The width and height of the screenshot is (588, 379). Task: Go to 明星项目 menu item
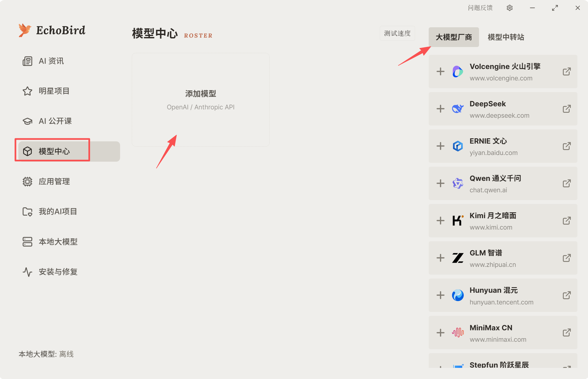pos(70,91)
